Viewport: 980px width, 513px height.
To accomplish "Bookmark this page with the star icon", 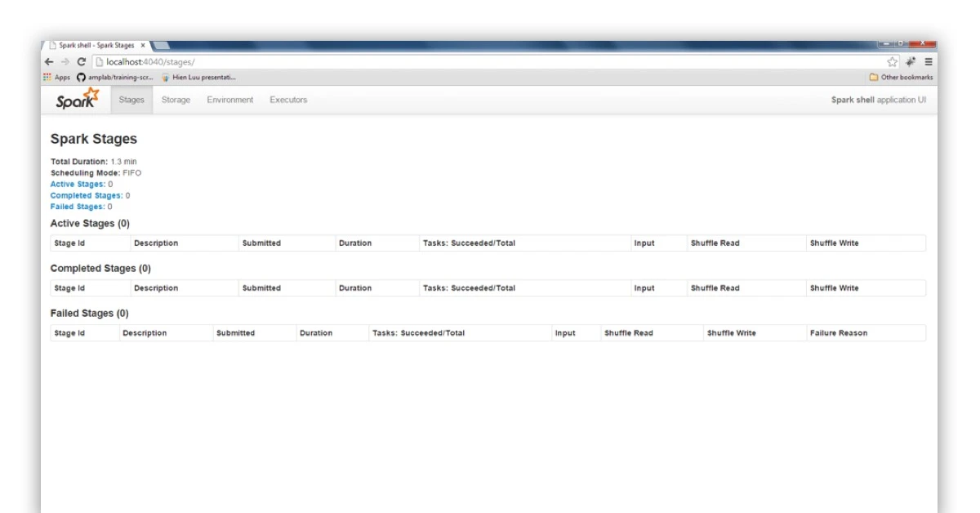I will [x=893, y=62].
